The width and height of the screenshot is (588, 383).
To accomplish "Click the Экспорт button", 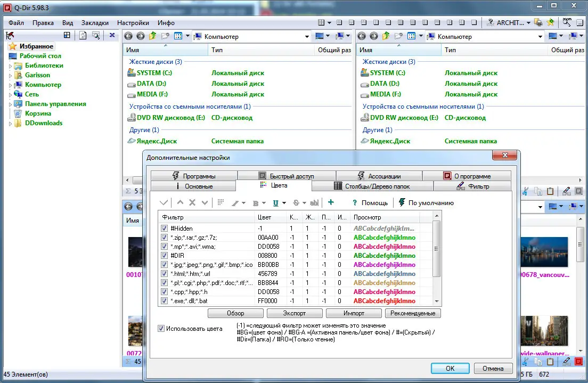I will 295,313.
